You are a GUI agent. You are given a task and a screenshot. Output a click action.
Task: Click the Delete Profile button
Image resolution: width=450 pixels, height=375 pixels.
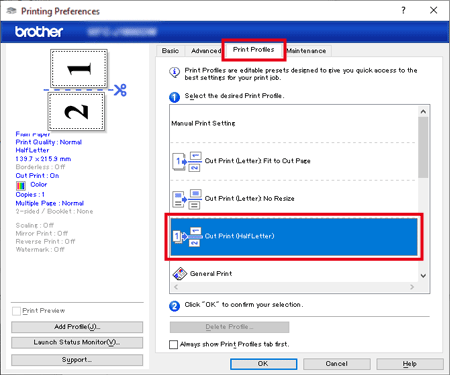(229, 327)
